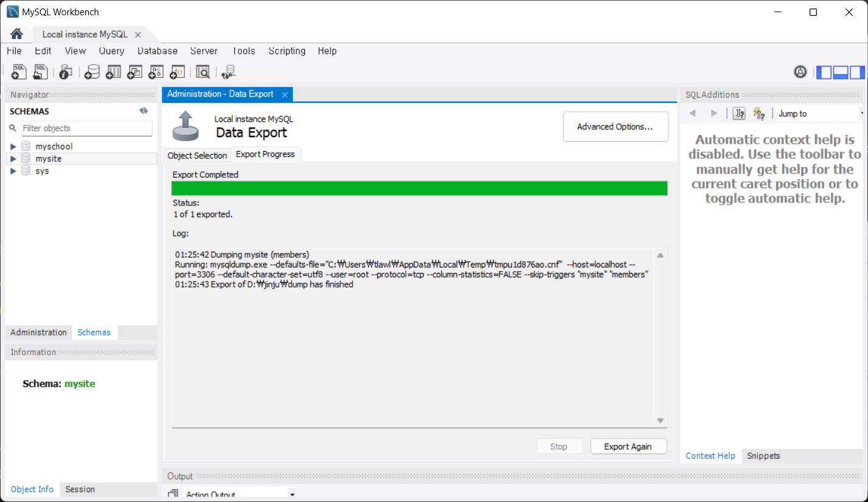Refresh the SCHEMAS list
The image size is (868, 502).
click(144, 111)
